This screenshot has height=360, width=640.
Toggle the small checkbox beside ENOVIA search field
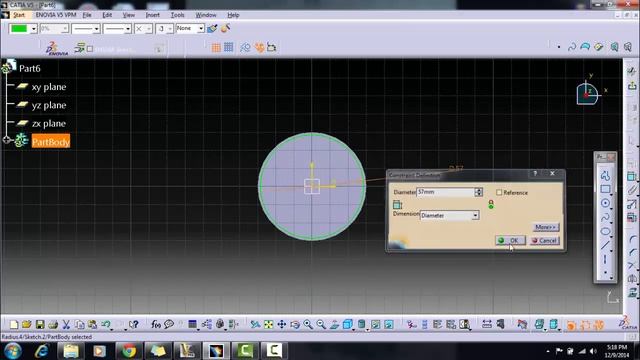pyautogui.click(x=90, y=49)
